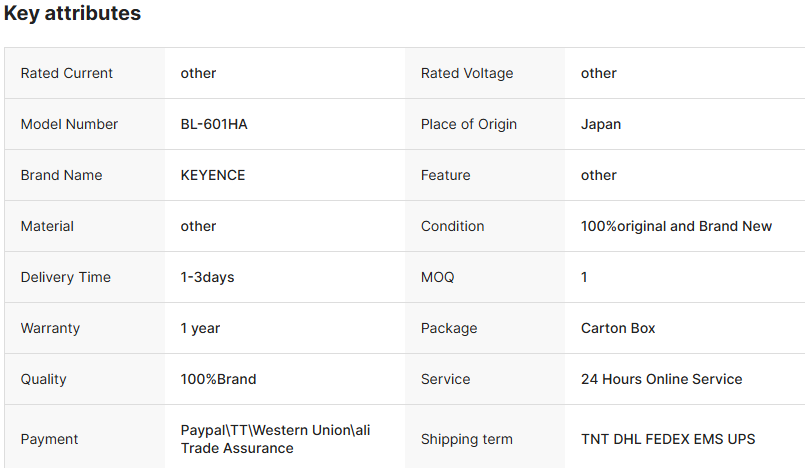Select the 100%original and Brand New text
This screenshot has width=805, height=468.
click(676, 226)
